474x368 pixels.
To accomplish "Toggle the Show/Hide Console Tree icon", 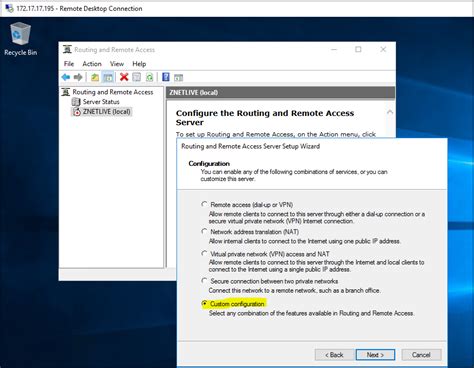I will [x=108, y=77].
